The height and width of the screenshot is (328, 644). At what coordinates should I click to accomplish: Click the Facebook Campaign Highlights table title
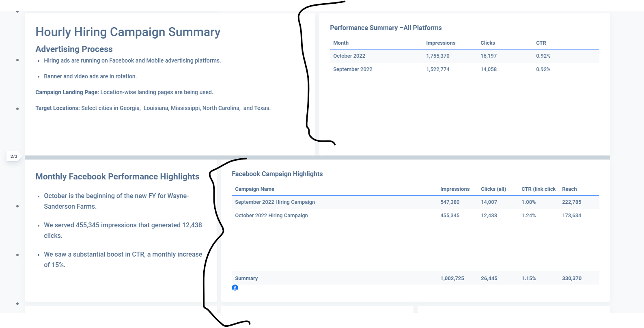coord(277,174)
